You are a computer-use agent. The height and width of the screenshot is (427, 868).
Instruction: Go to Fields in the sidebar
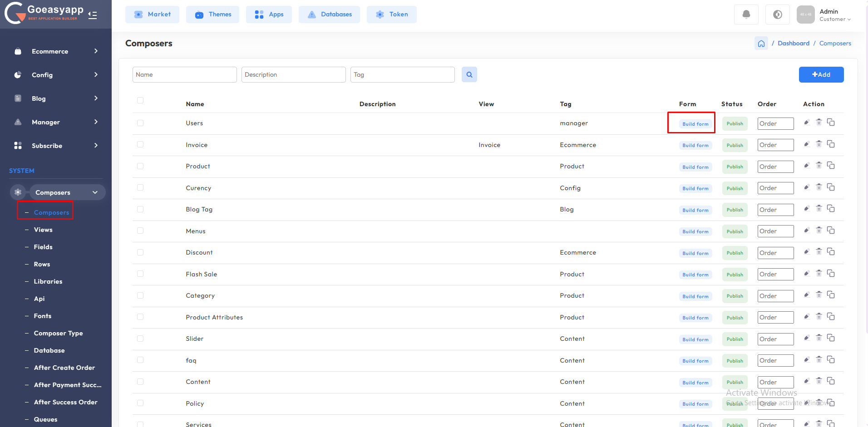43,247
